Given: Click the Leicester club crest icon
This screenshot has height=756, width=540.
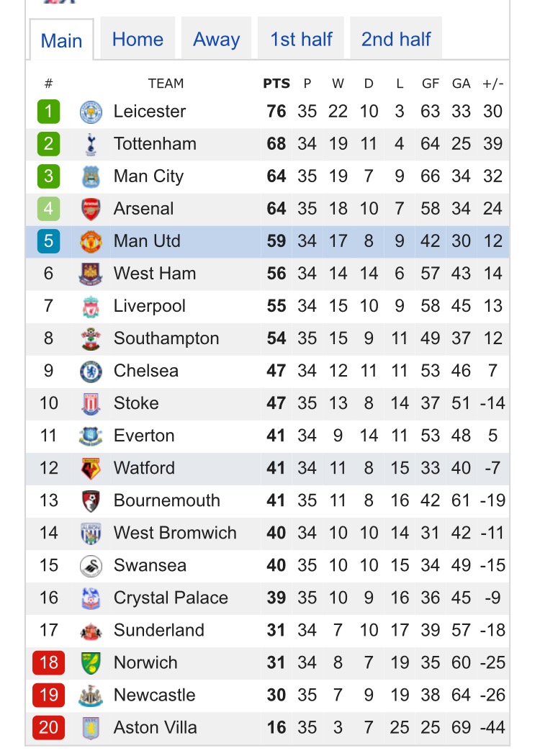Looking at the screenshot, I should coord(91,112).
